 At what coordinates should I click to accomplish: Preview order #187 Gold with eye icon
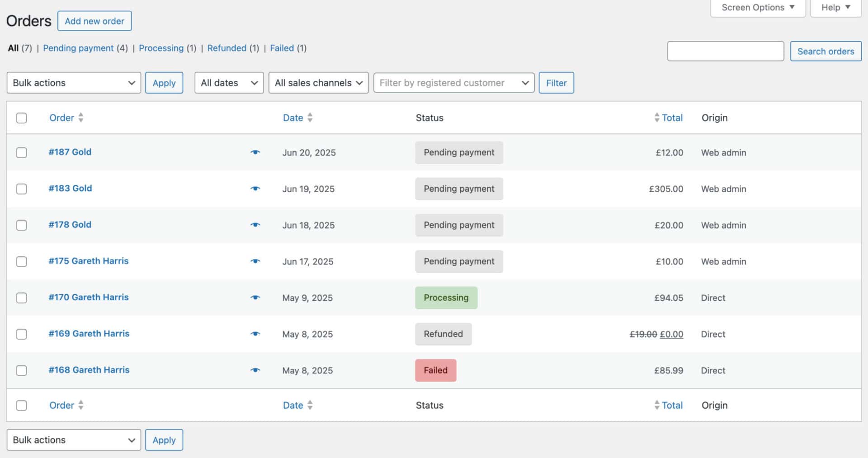[x=255, y=152]
